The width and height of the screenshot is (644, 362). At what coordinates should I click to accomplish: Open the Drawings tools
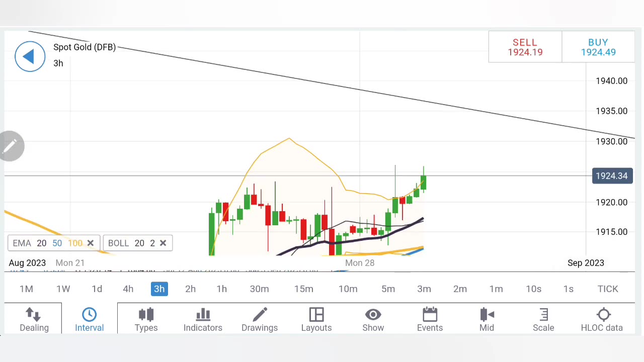(260, 320)
